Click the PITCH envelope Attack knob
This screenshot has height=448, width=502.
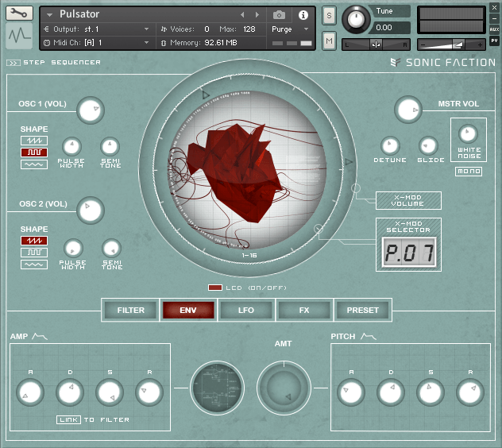351,392
